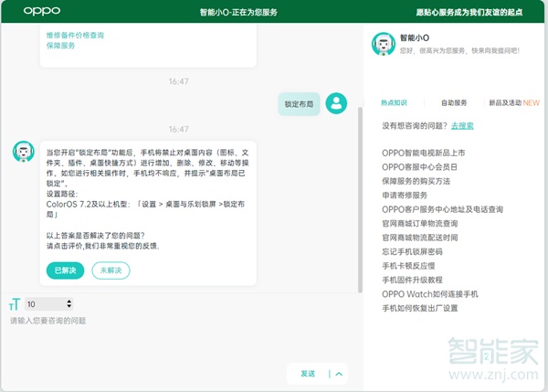The image size is (548, 392).
Task: Click the user avatar icon beside 锁定布局
Action: (x=336, y=103)
